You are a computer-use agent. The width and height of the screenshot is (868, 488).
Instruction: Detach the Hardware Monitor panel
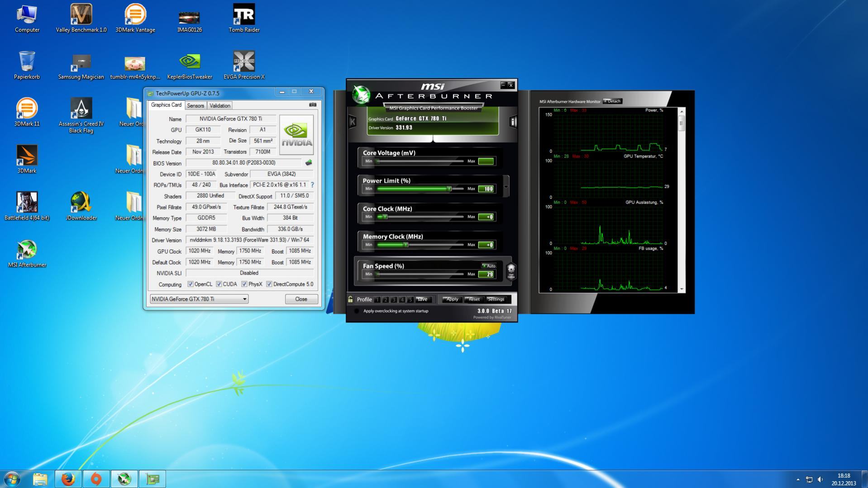tap(613, 101)
